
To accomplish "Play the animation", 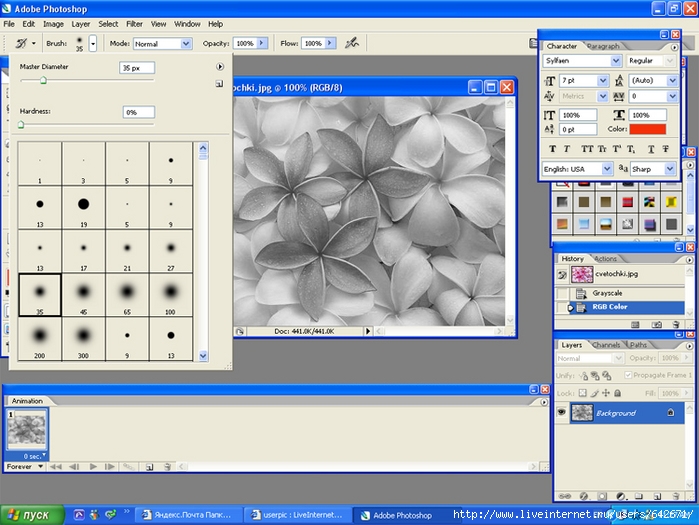I will 93,467.
